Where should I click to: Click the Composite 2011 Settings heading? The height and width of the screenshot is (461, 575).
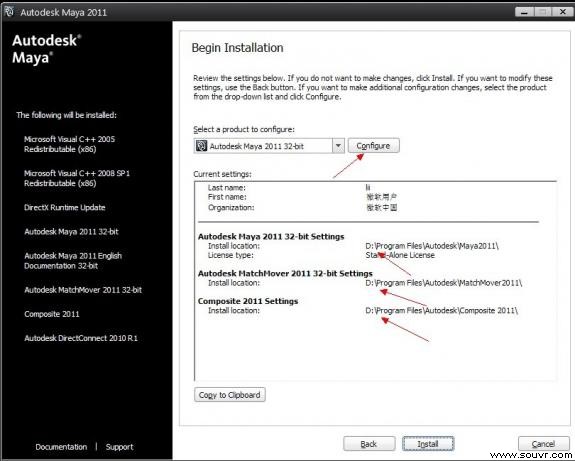pos(248,301)
